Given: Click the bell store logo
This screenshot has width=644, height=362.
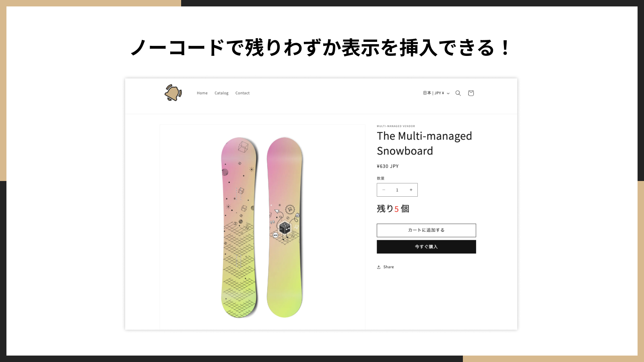Looking at the screenshot, I should (x=173, y=93).
